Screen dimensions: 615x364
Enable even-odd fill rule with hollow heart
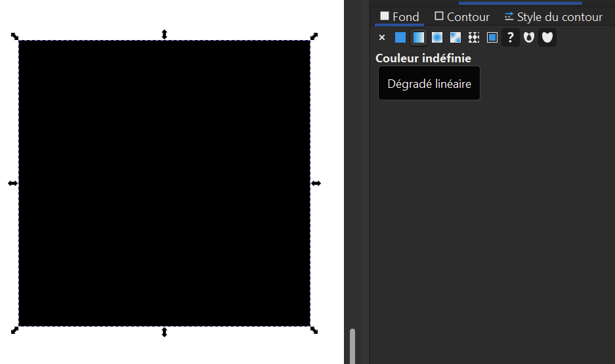(529, 38)
